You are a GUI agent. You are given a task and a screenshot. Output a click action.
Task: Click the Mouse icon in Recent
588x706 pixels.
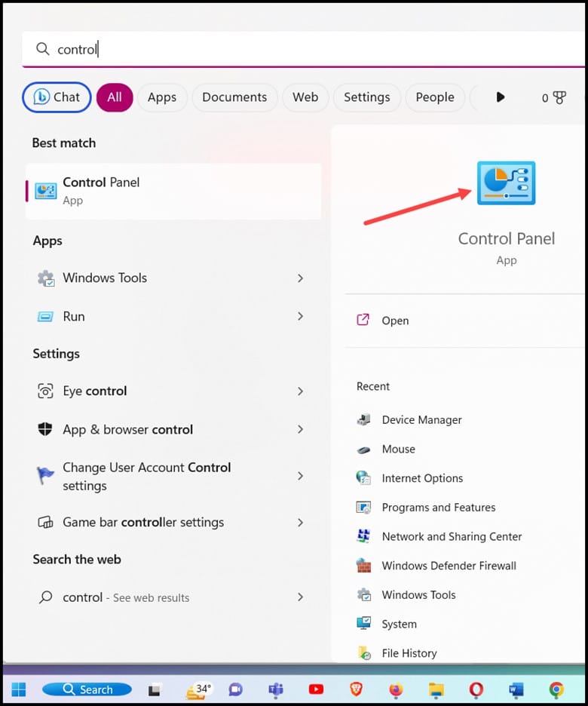(363, 450)
